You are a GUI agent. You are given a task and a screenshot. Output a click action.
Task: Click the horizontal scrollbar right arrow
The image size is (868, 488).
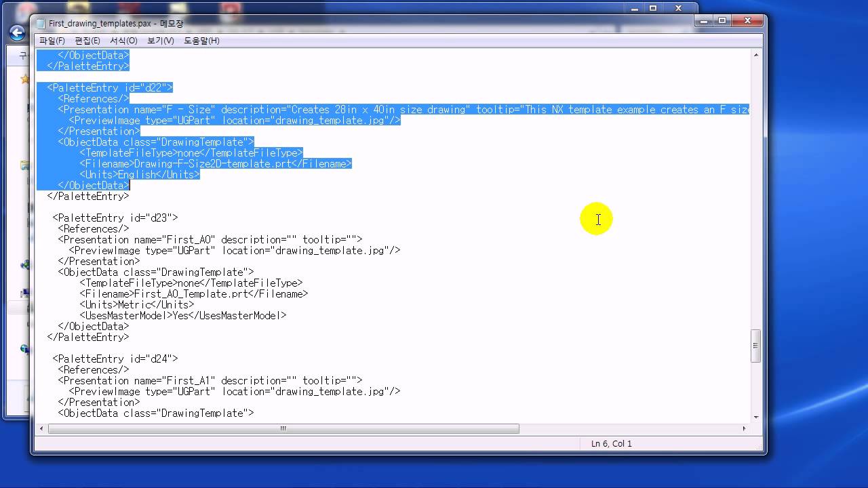coord(744,428)
